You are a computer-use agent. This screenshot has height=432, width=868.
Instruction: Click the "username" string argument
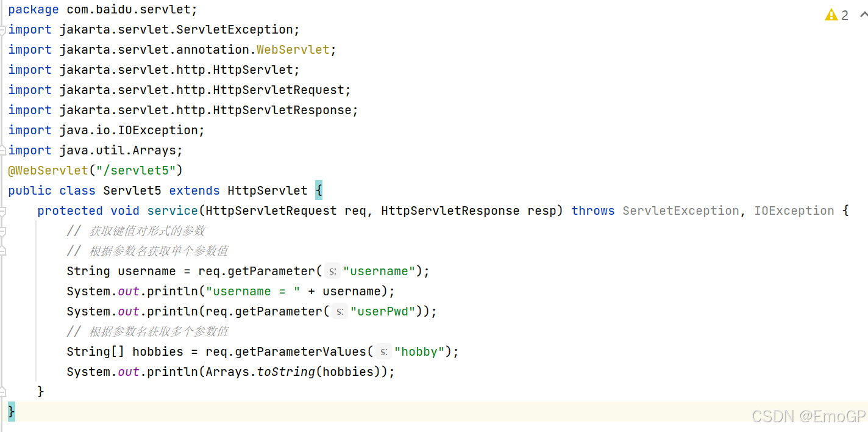(x=379, y=271)
